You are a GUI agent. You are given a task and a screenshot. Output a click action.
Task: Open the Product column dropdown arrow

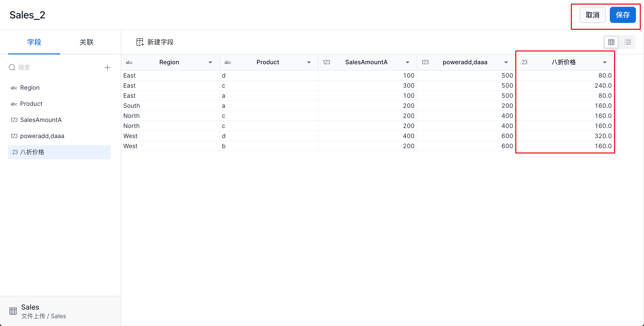(x=309, y=62)
